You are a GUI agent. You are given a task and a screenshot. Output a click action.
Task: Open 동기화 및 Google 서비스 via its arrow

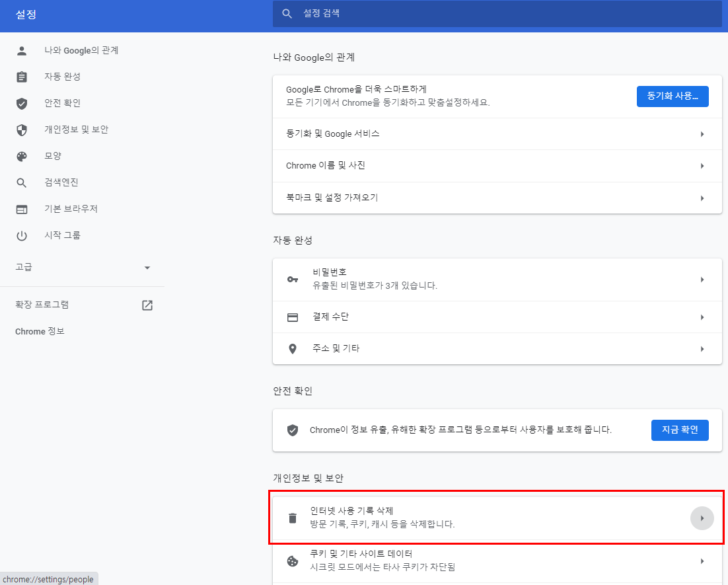coord(702,134)
